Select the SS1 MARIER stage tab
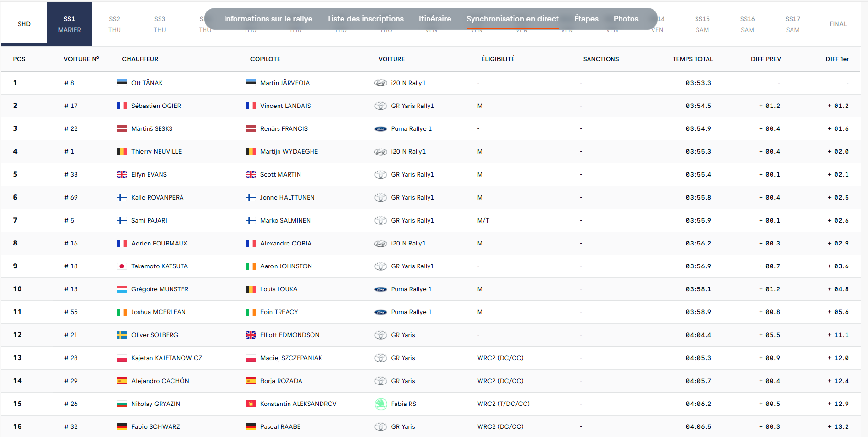Image resolution: width=868 pixels, height=437 pixels. 70,24
